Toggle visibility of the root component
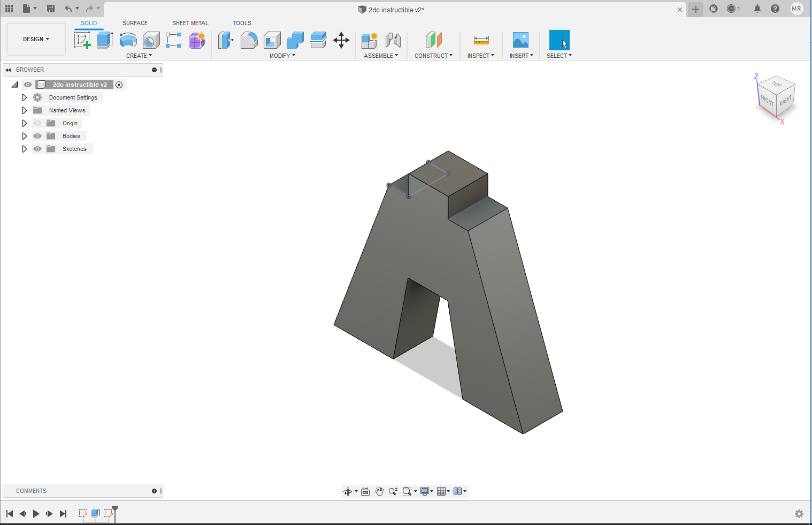812x525 pixels. coord(28,85)
